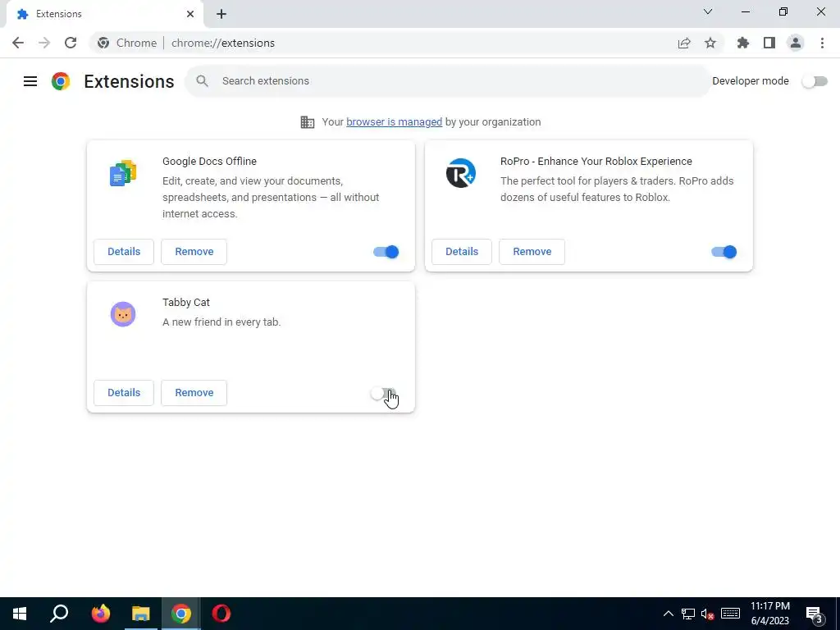Click the Developer mode label
The height and width of the screenshot is (630, 840).
(x=751, y=81)
